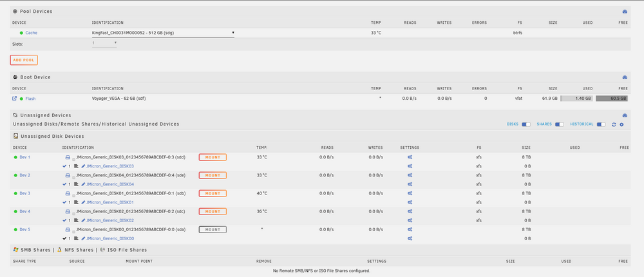Screen dimensions: 644x277
Task: Click the 'Unassigned Disk Devices' section heading
Action: click(x=52, y=136)
